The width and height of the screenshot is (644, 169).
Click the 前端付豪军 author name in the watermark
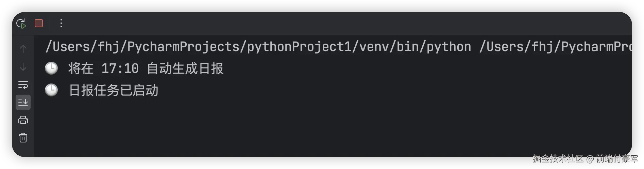tap(617, 158)
